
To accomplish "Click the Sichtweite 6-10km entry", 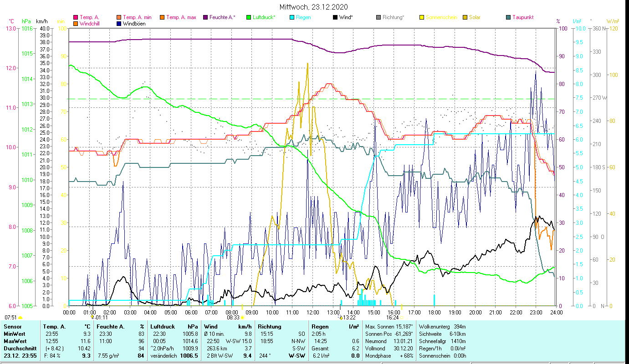I will pos(442,334).
